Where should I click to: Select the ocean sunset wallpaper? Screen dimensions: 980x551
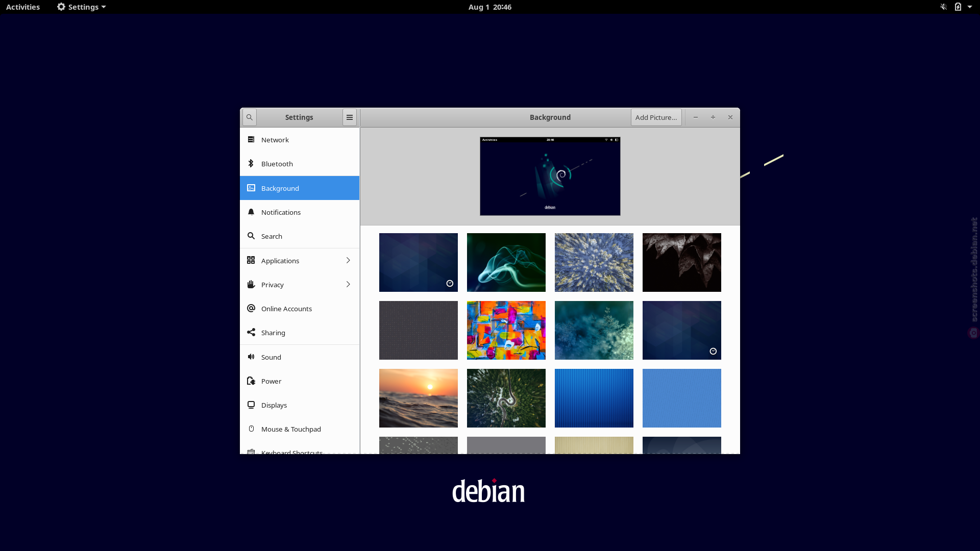pos(419,398)
